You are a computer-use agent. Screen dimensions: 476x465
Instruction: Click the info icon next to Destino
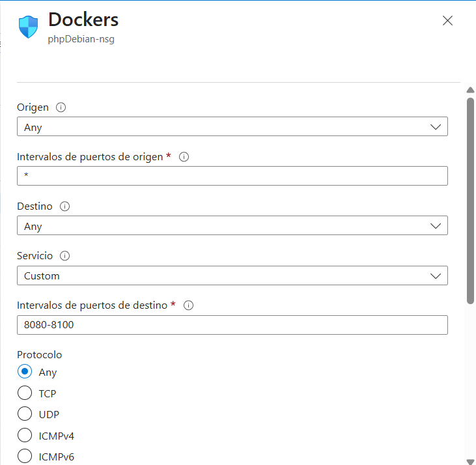64,206
